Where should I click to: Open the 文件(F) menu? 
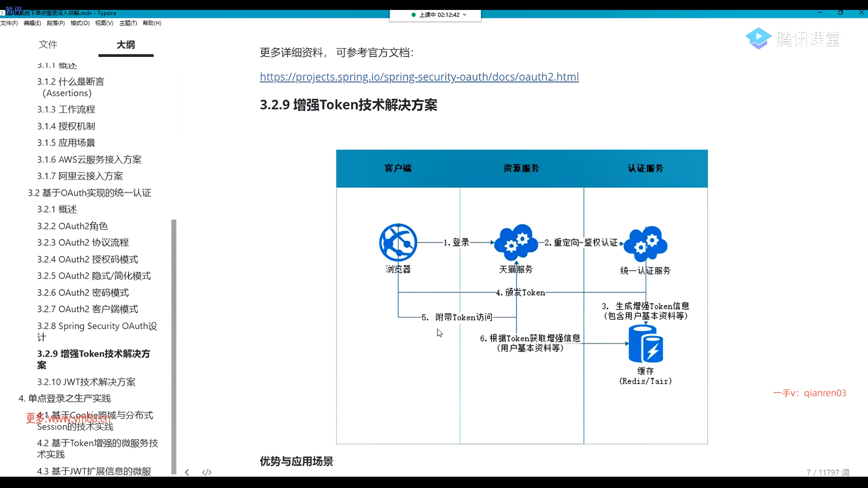[x=9, y=23]
